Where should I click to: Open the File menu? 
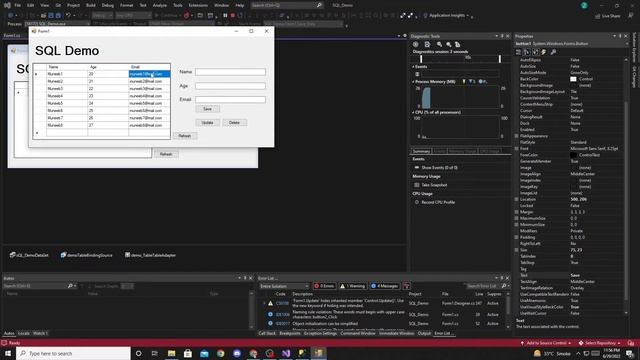[x=18, y=5]
